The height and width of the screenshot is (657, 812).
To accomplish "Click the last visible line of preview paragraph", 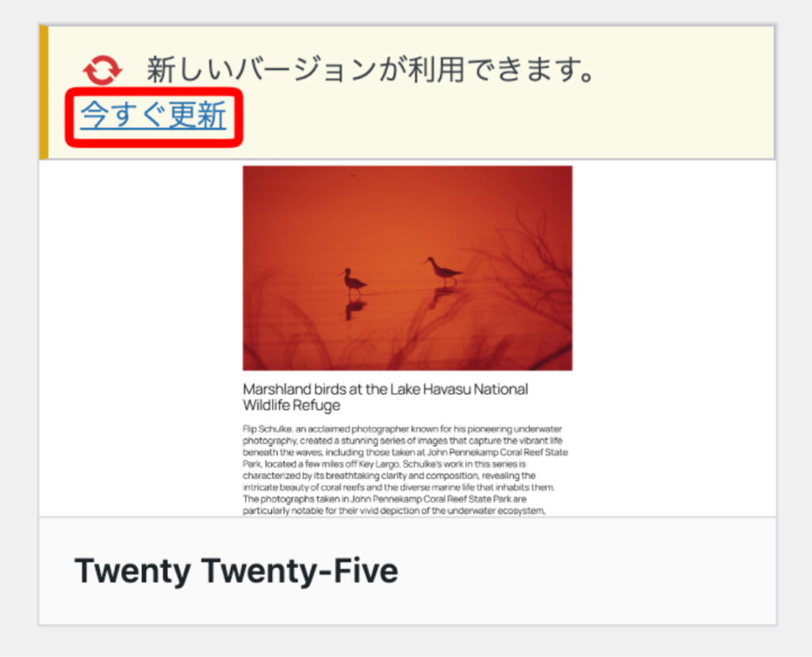I will tap(393, 511).
